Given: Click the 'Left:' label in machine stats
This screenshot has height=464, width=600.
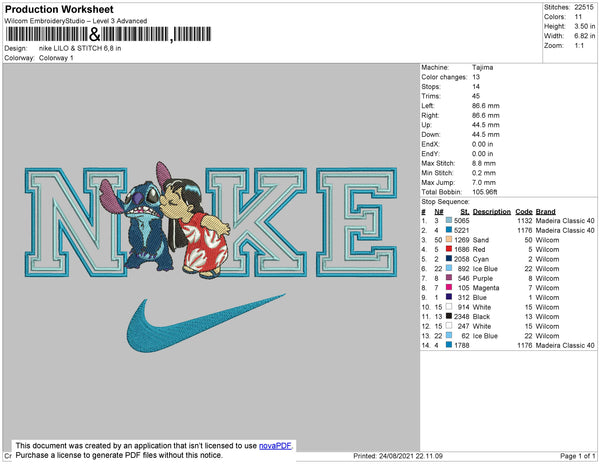Looking at the screenshot, I should [x=427, y=106].
